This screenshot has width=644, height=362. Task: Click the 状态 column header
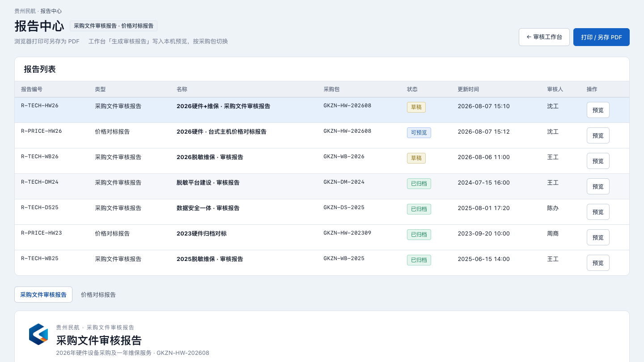coord(412,89)
